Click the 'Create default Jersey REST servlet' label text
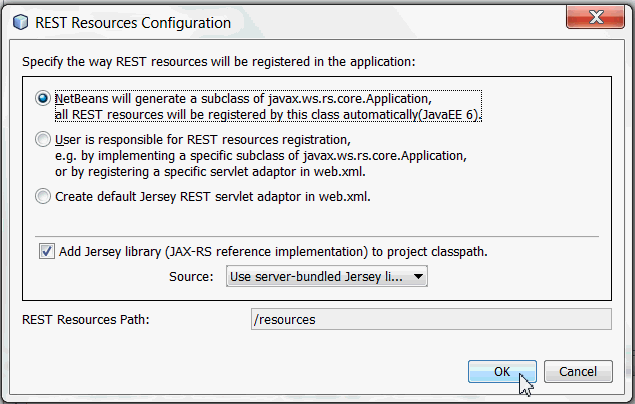 click(213, 196)
